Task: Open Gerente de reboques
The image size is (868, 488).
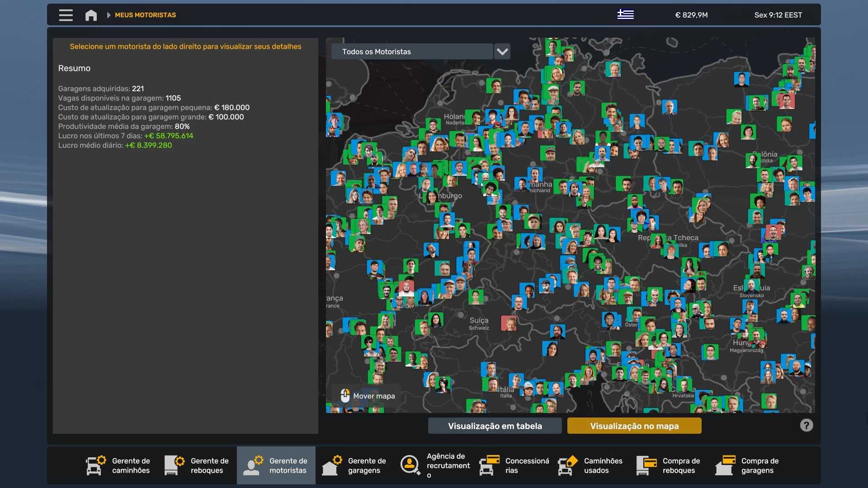Action: tap(197, 465)
